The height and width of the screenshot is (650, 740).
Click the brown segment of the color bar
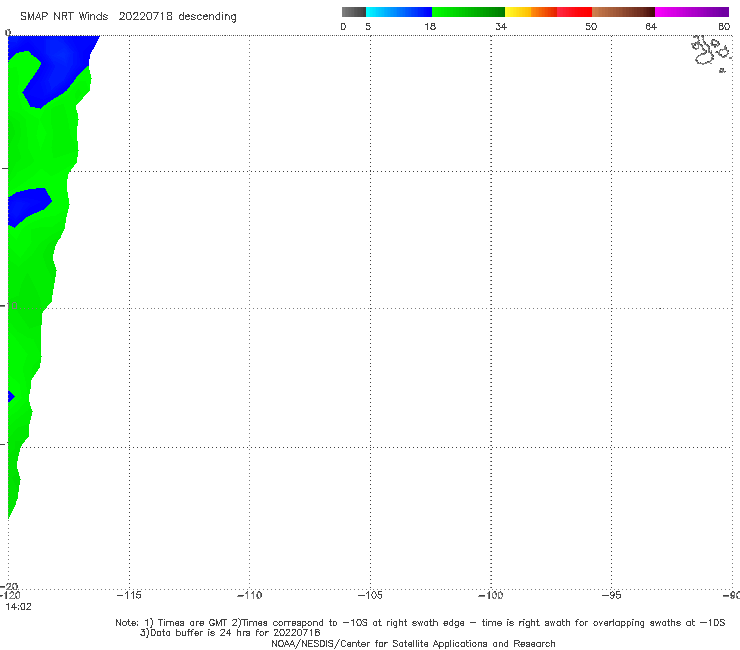[x=623, y=12]
